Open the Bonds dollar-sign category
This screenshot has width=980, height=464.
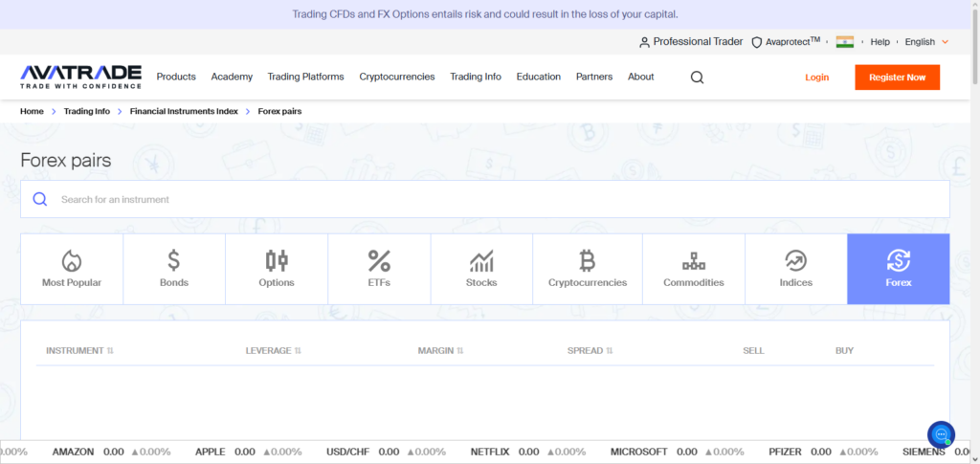point(174,269)
